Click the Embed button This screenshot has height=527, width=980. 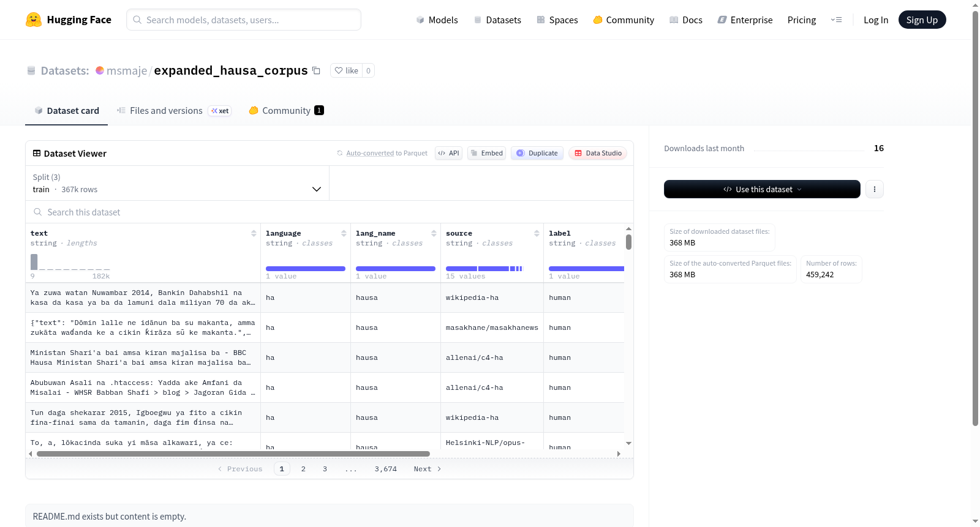486,153
